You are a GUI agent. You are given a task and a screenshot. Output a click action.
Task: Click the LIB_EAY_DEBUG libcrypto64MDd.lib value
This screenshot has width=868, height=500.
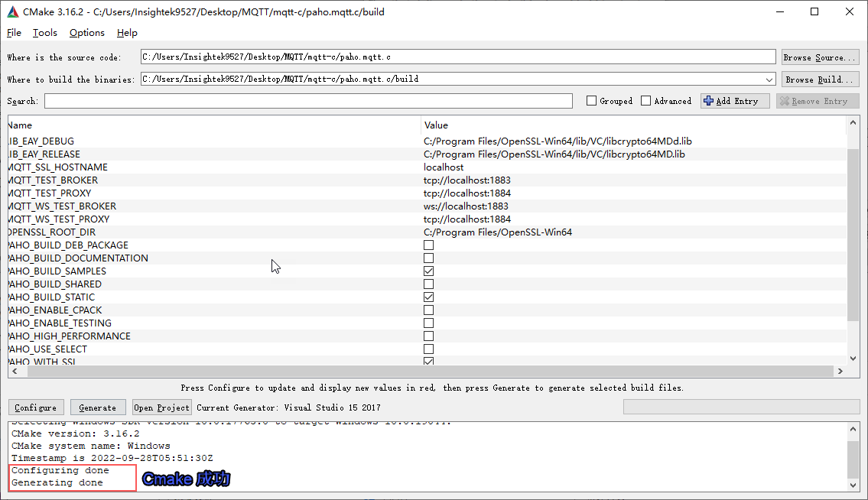point(558,141)
